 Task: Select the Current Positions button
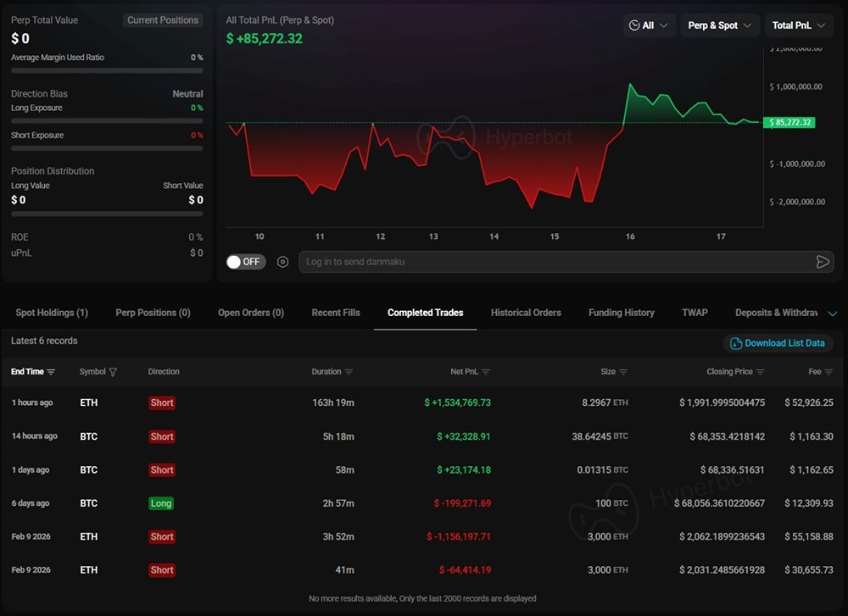click(x=163, y=19)
